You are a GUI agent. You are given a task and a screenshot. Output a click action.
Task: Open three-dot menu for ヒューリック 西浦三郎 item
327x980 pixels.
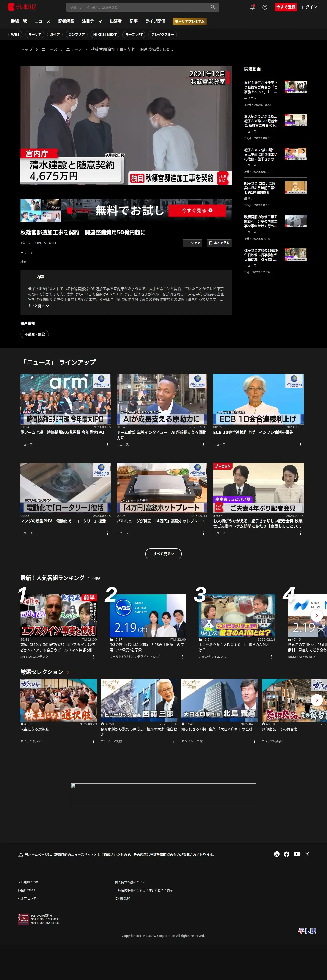(x=174, y=741)
